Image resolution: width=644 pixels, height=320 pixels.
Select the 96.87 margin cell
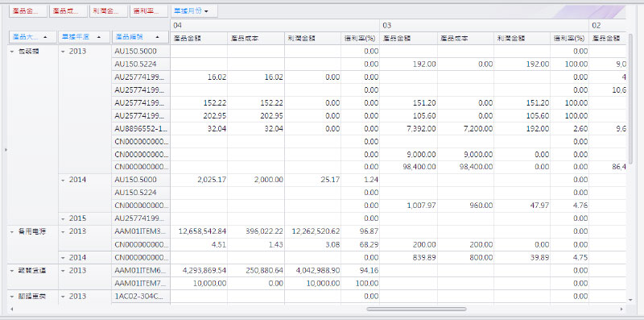[360, 231]
